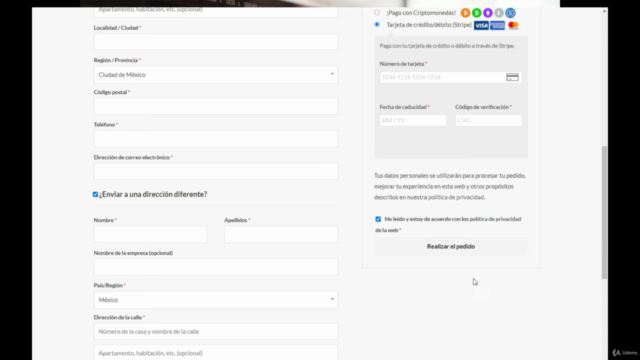Focus the shipping Nombre input field
Screen dimensions: 640x360
pos(150,234)
